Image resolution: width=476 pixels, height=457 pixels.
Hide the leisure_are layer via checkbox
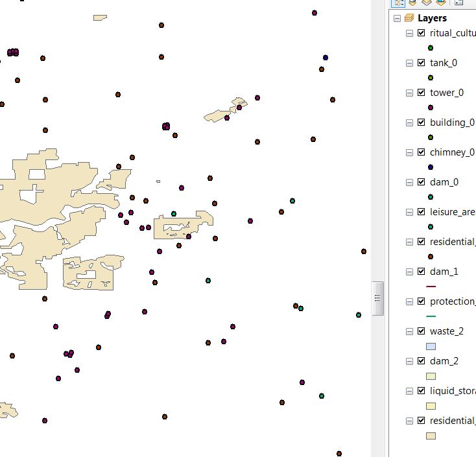pos(421,211)
